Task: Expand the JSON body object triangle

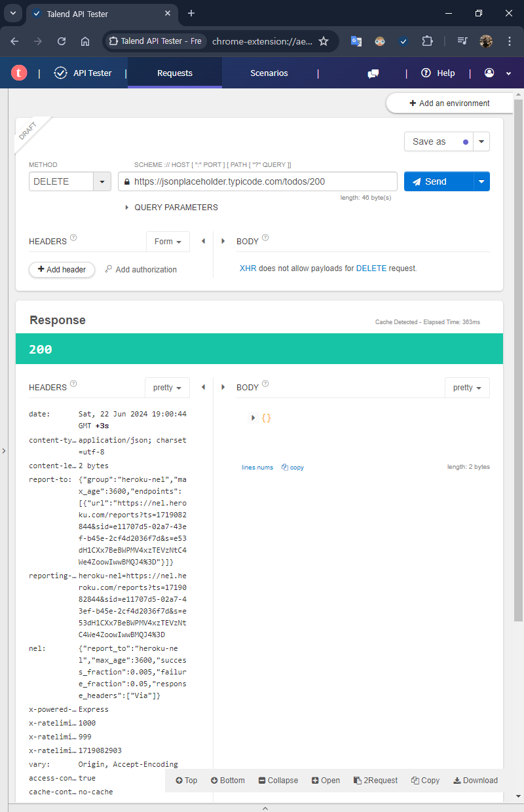Action: tap(253, 418)
